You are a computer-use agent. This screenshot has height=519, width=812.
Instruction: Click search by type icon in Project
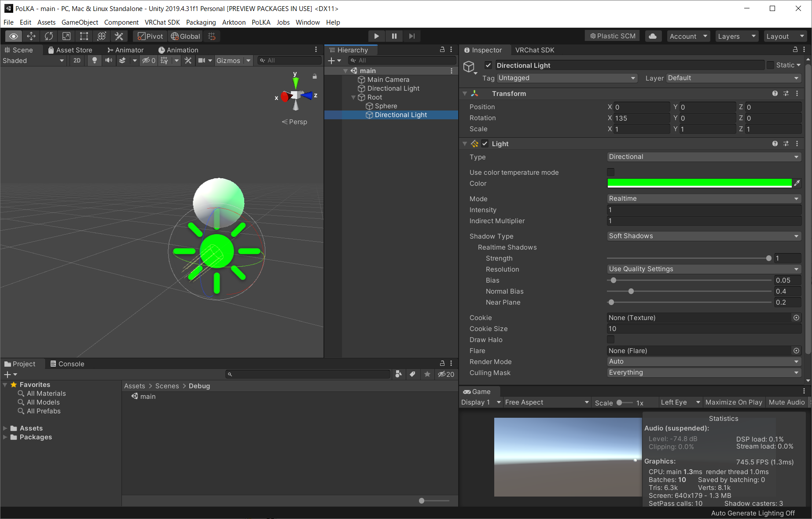click(399, 374)
